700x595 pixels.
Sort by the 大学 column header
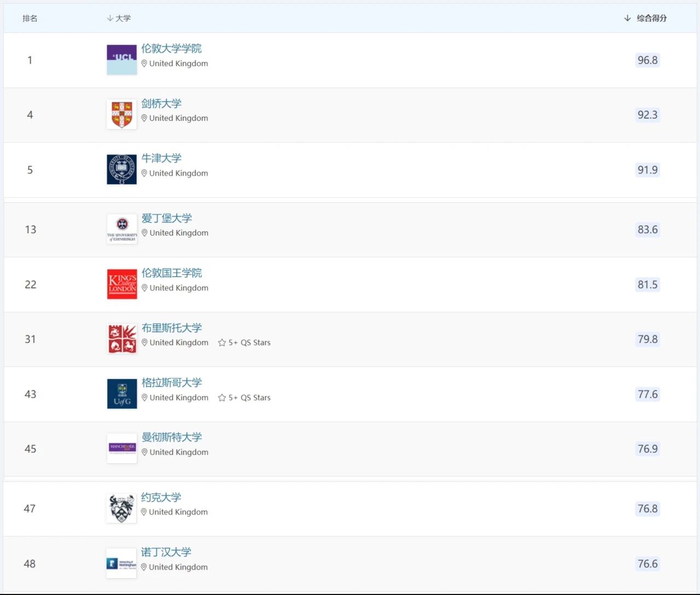(x=119, y=18)
